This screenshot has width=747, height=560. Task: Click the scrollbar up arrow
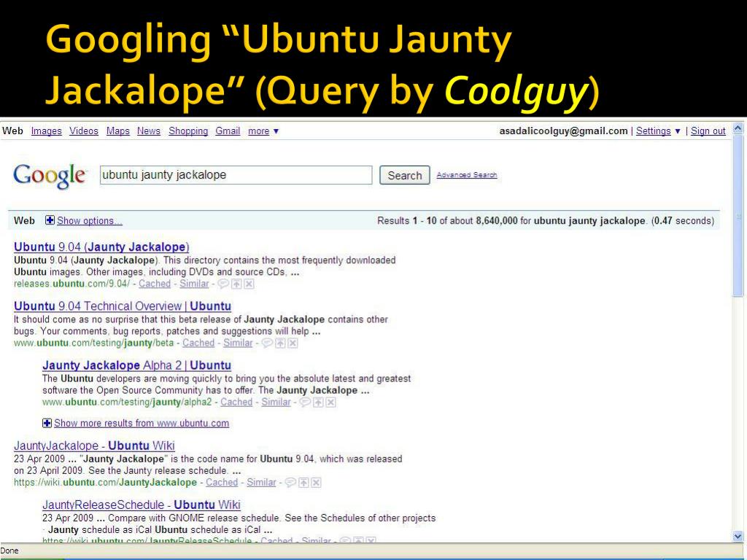click(738, 128)
